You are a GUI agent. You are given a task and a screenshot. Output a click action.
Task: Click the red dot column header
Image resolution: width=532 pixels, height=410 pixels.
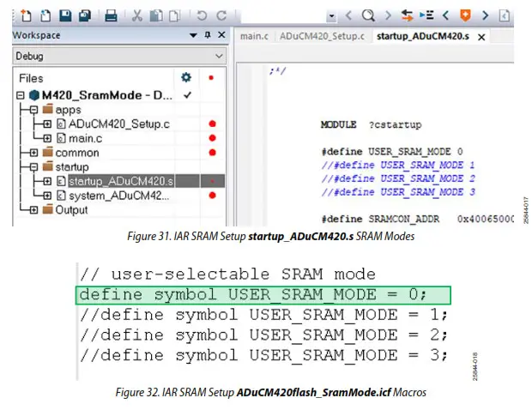211,78
